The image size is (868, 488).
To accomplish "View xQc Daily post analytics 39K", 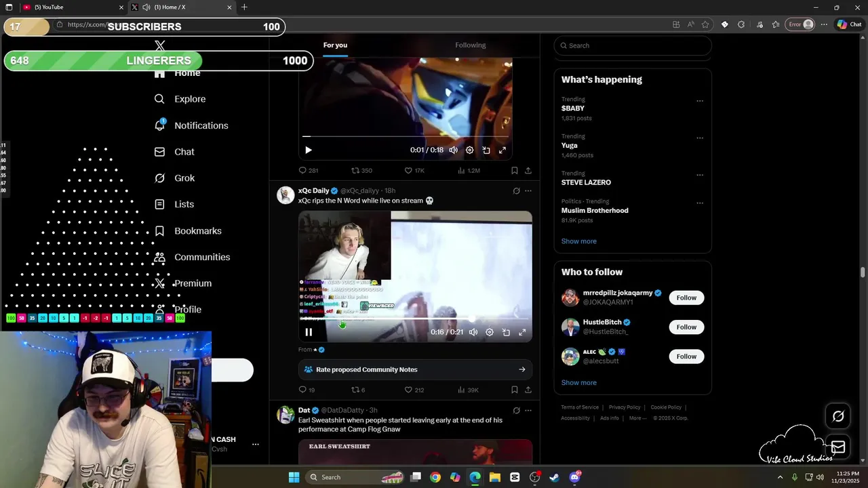I will click(x=468, y=390).
